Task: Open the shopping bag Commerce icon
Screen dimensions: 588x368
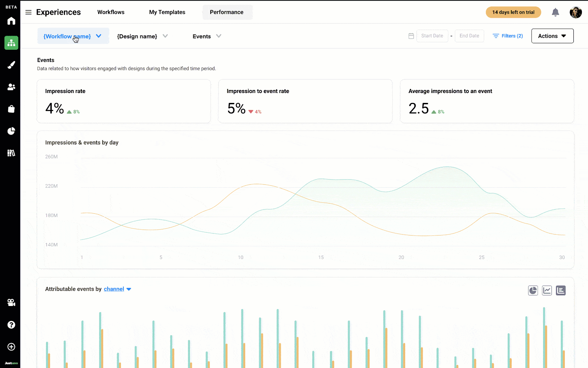Action: point(11,109)
